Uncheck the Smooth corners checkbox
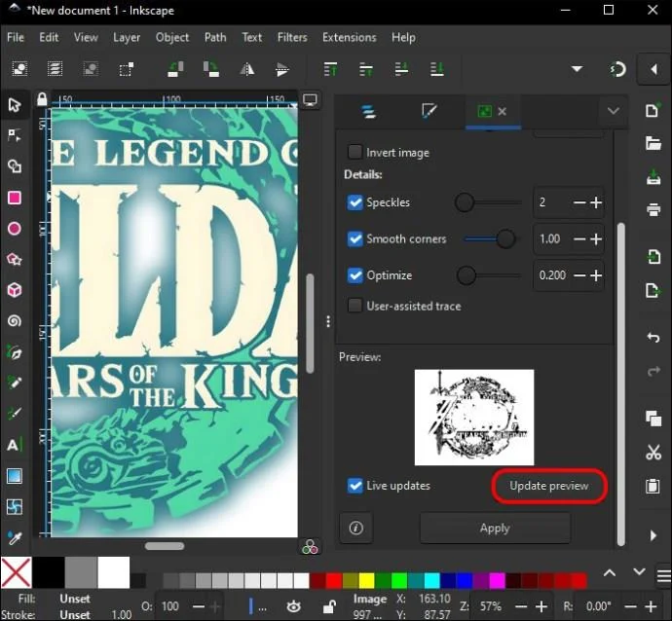672x621 pixels. [x=355, y=238]
